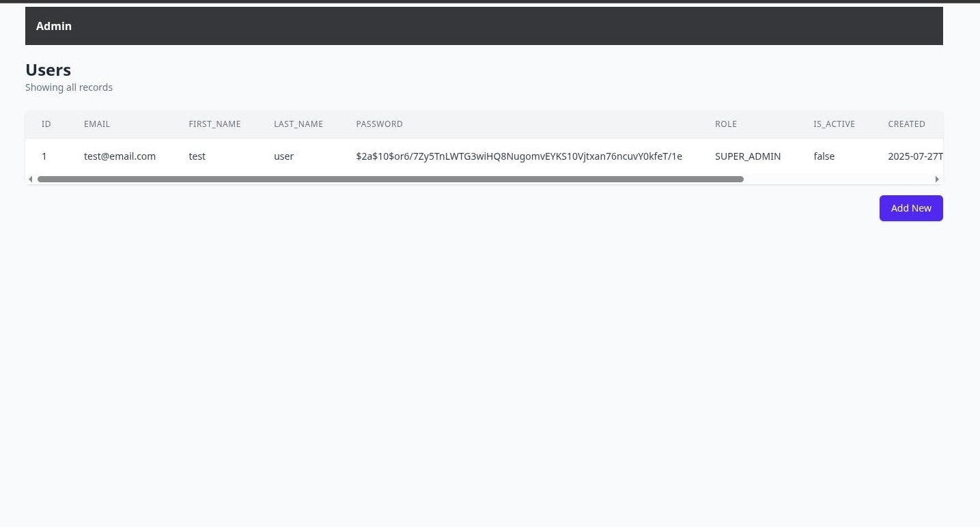Click the Users page heading

48,70
